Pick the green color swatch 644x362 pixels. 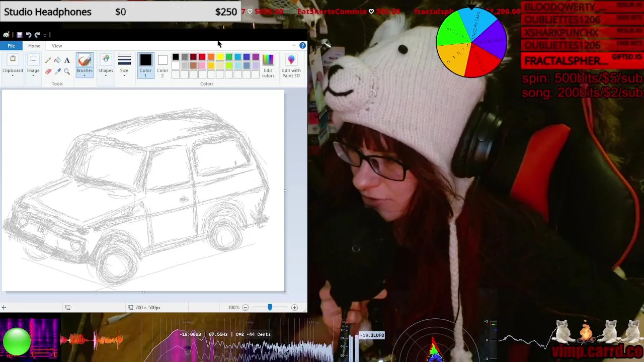(x=229, y=57)
